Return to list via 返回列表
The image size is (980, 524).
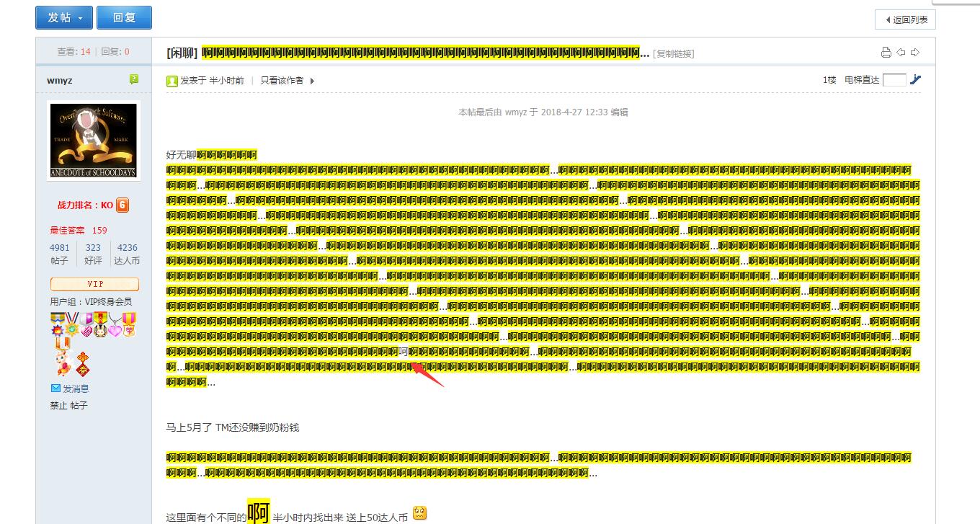[905, 19]
